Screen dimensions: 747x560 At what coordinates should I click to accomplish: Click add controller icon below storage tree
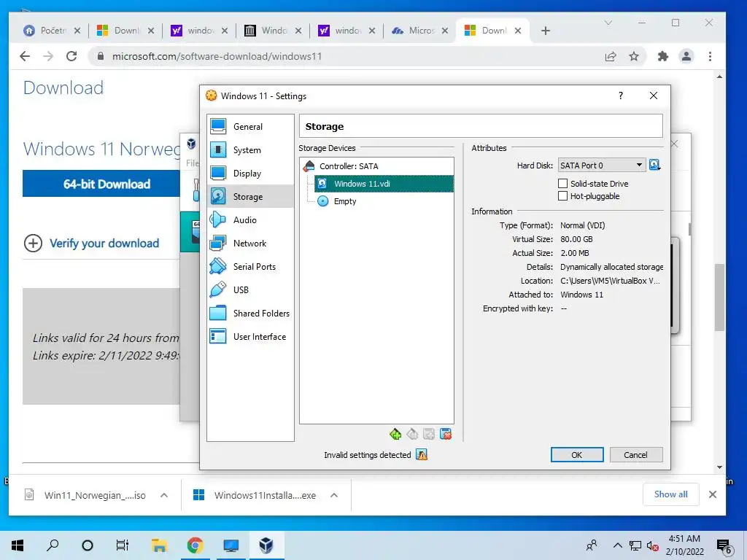(395, 434)
